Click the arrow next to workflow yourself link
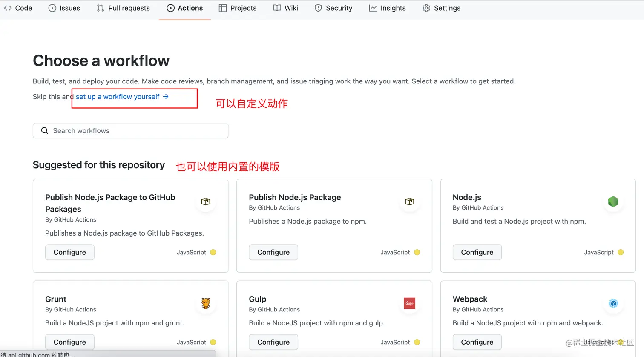The image size is (644, 357). pos(166,97)
